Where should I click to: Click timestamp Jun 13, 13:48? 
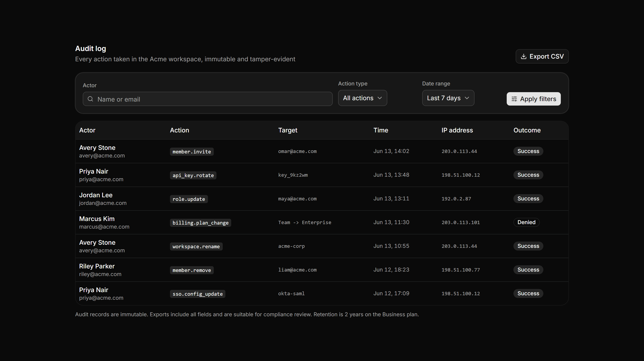point(391,175)
